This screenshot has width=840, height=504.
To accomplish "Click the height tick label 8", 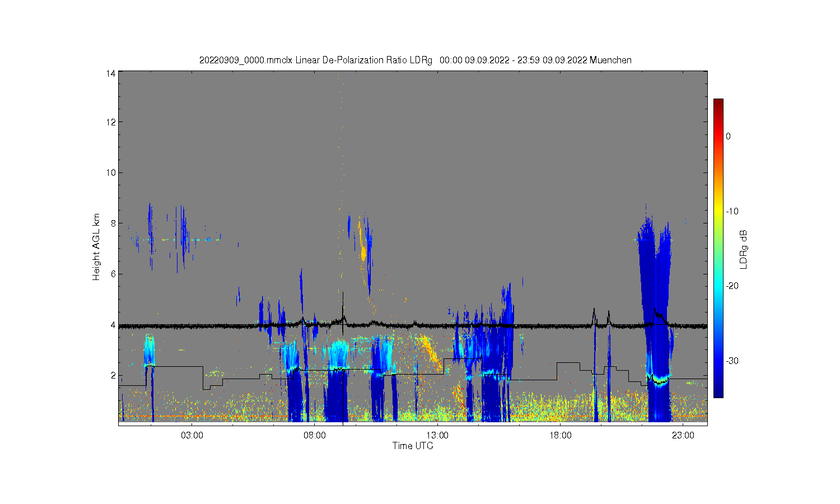I will click(113, 223).
